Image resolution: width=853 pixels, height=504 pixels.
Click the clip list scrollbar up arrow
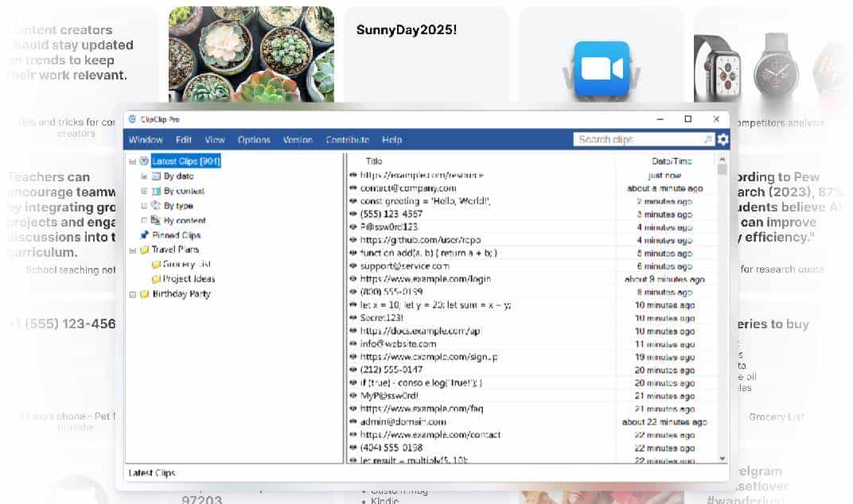click(x=723, y=159)
